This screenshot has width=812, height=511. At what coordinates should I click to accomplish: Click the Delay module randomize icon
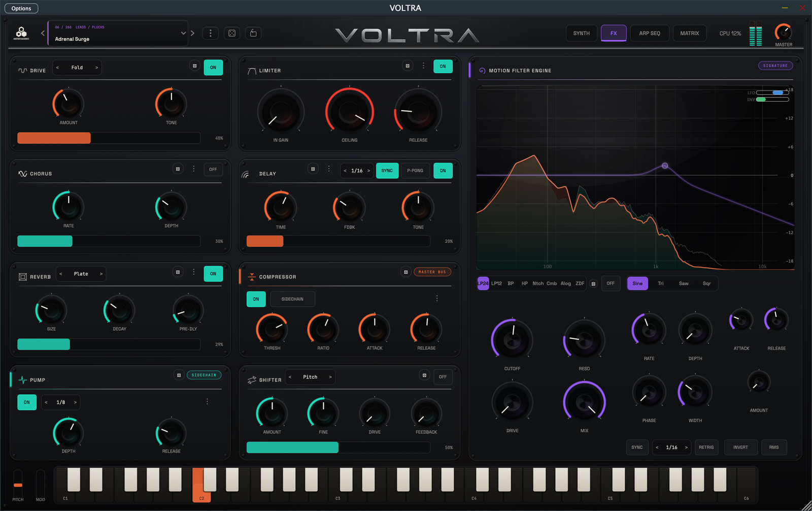point(313,169)
